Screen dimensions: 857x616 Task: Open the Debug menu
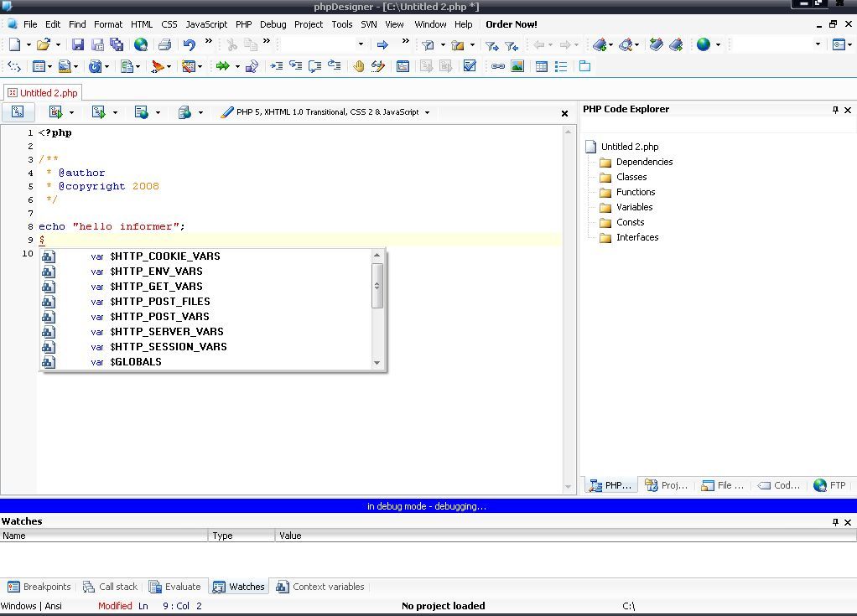273,24
